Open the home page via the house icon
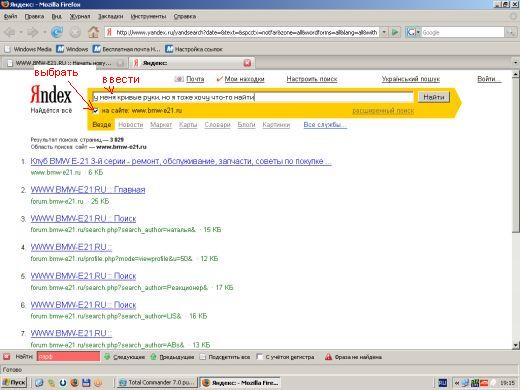The height and width of the screenshot is (390, 520). pyautogui.click(x=94, y=32)
